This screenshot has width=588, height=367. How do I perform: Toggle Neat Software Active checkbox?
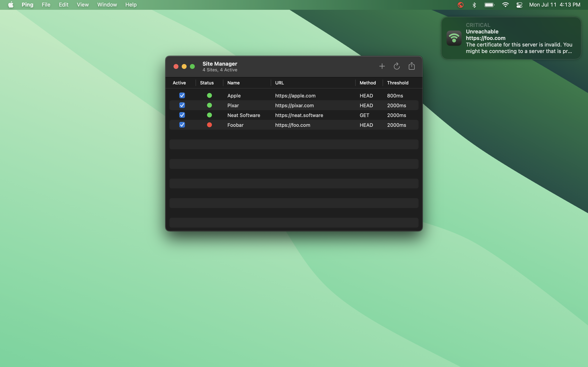182,115
